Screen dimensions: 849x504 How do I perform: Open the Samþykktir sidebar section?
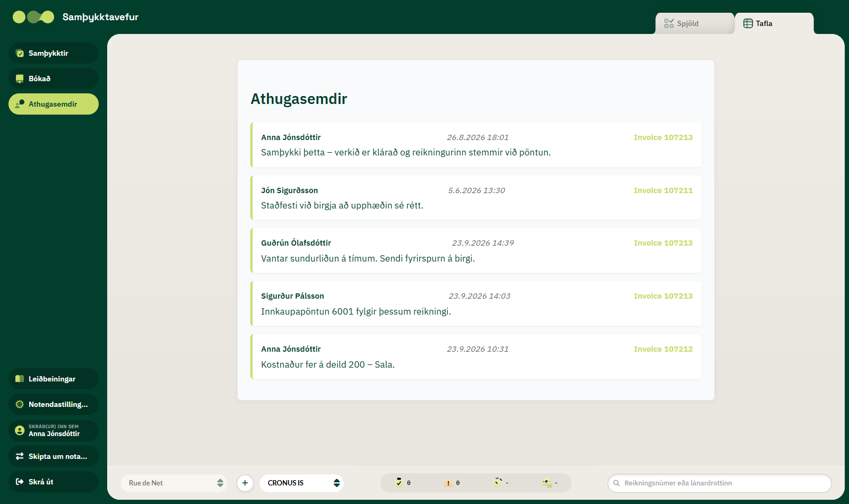54,53
